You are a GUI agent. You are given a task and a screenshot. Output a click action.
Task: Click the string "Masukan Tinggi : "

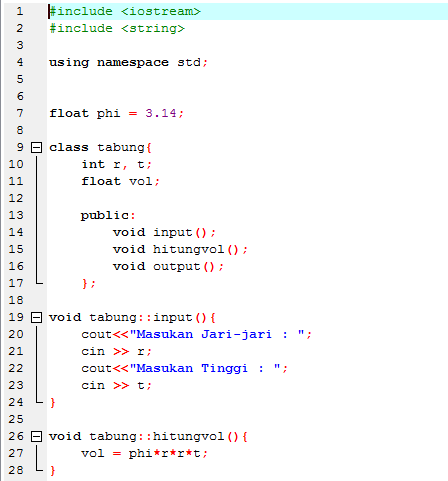click(x=205, y=368)
